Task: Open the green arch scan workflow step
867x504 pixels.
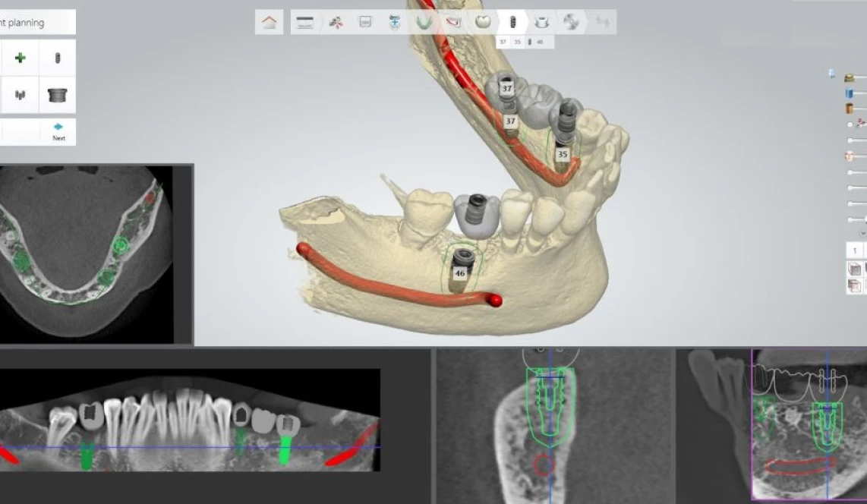Action: click(x=423, y=22)
